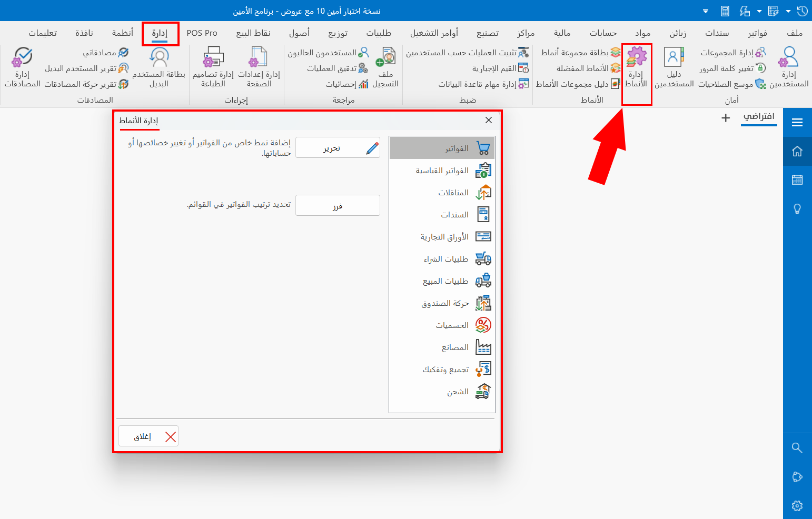
Task: Open إدارة المصادقات icon
Action: point(22,67)
